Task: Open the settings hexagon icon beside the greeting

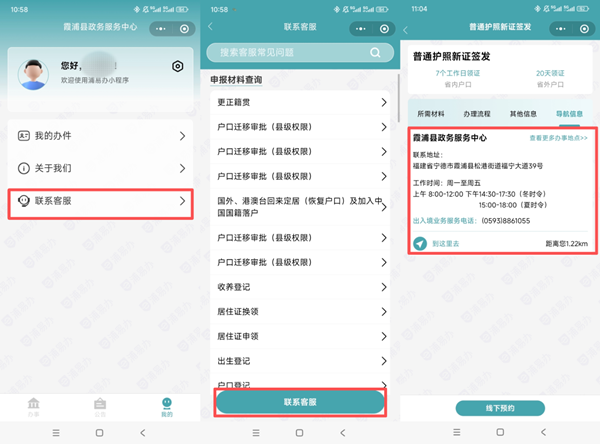Action: 178,66
